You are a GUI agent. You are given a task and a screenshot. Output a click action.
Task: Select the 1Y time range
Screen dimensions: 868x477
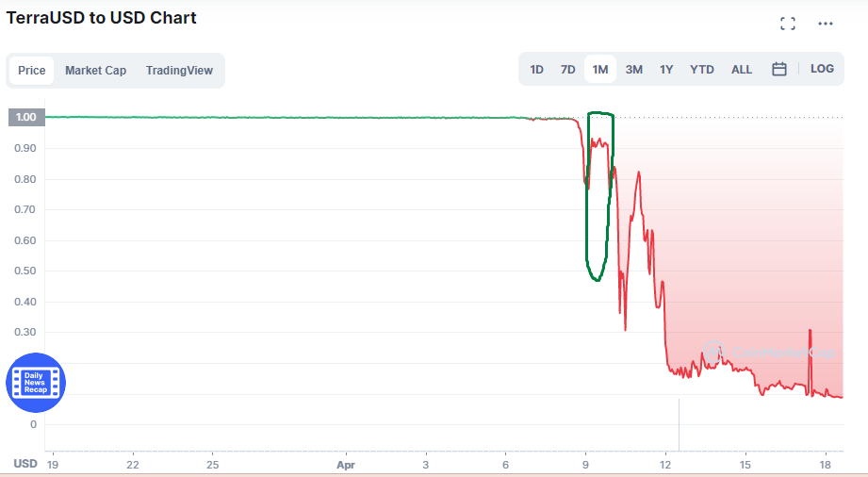666,69
